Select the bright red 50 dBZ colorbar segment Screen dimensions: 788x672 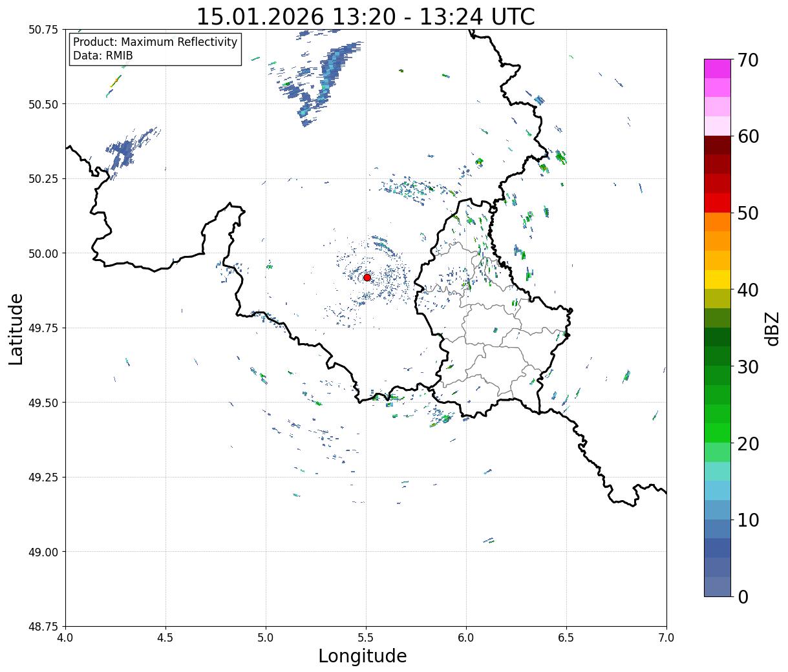[x=718, y=203]
